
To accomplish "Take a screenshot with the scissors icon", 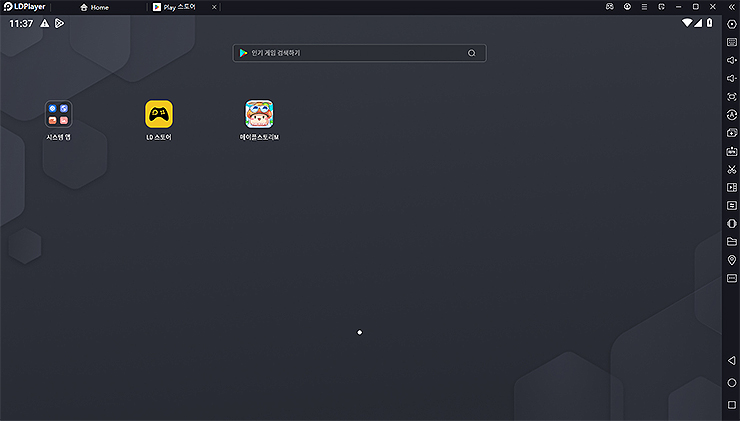I will [x=732, y=169].
